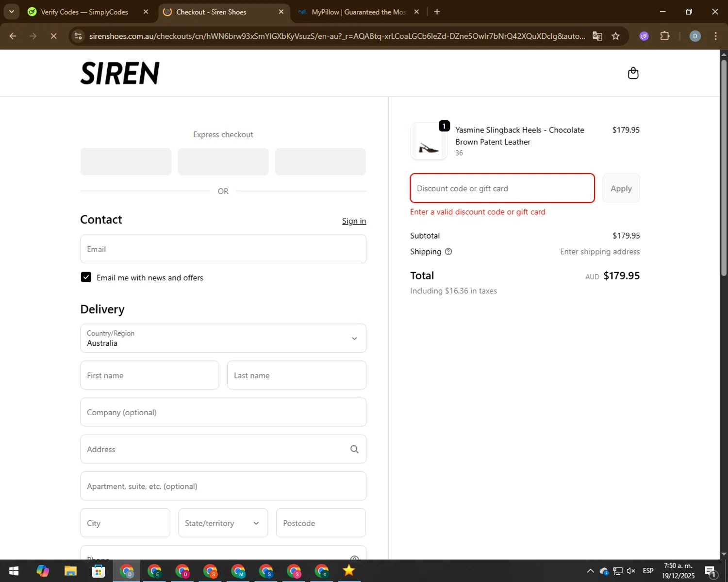The height and width of the screenshot is (582, 728).
Task: Click the ESP language indicator
Action: (648, 571)
